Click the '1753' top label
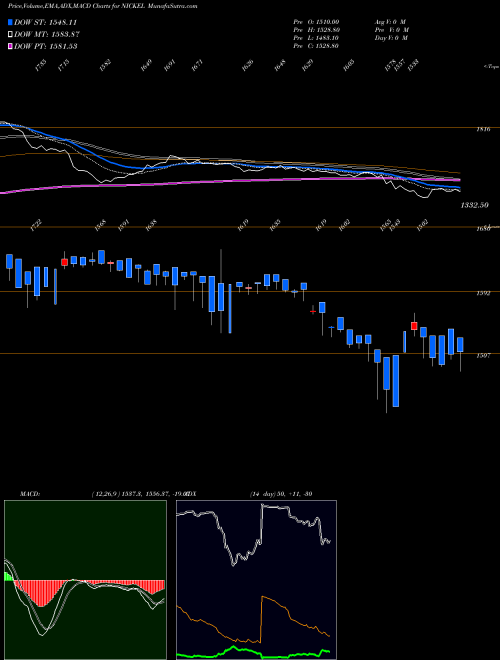Viewport: 500px width, 660px height. click(41, 65)
